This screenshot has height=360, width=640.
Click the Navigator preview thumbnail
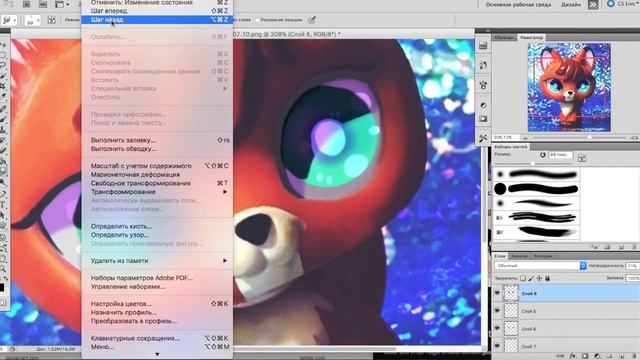pos(569,87)
